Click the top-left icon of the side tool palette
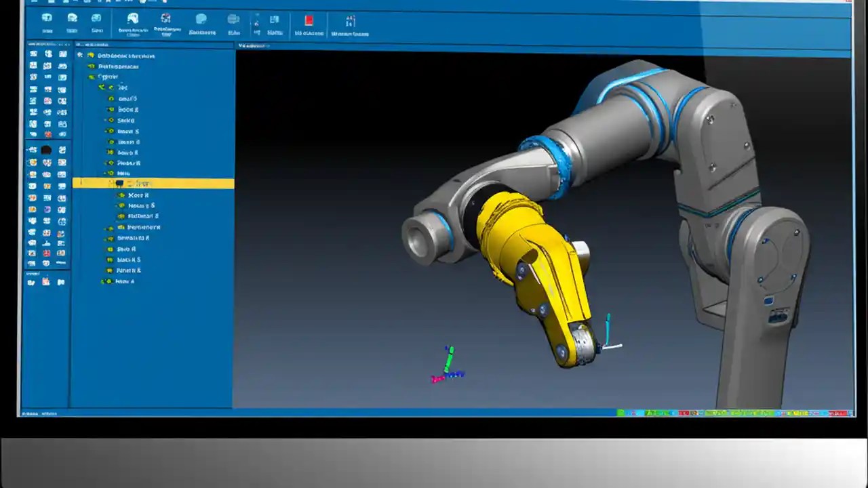Screen dimensions: 868x488 click(x=33, y=54)
